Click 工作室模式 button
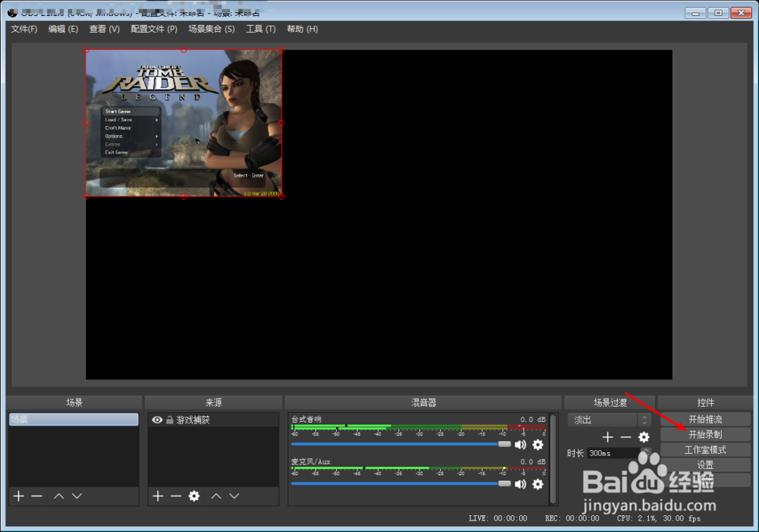Viewport: 759px width, 532px height. click(x=705, y=450)
